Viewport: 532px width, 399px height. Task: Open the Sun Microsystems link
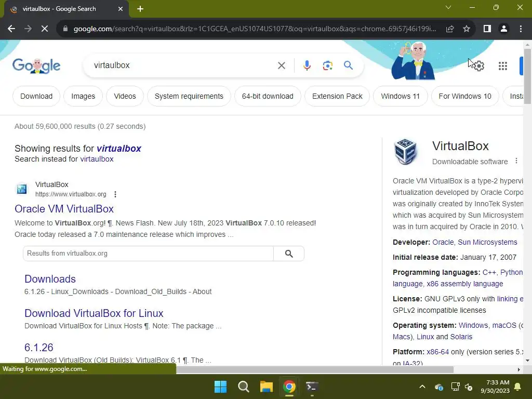[x=487, y=242]
